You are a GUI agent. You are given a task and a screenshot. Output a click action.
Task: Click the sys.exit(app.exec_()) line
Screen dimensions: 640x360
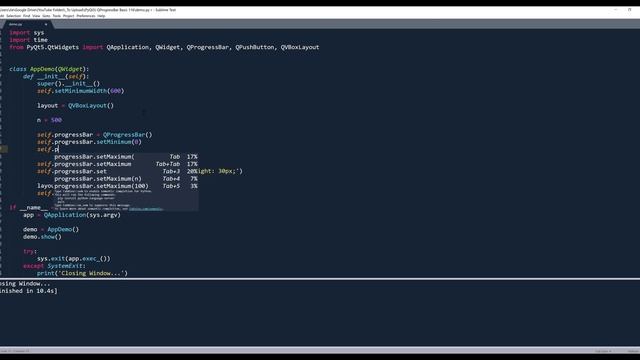[x=74, y=259]
